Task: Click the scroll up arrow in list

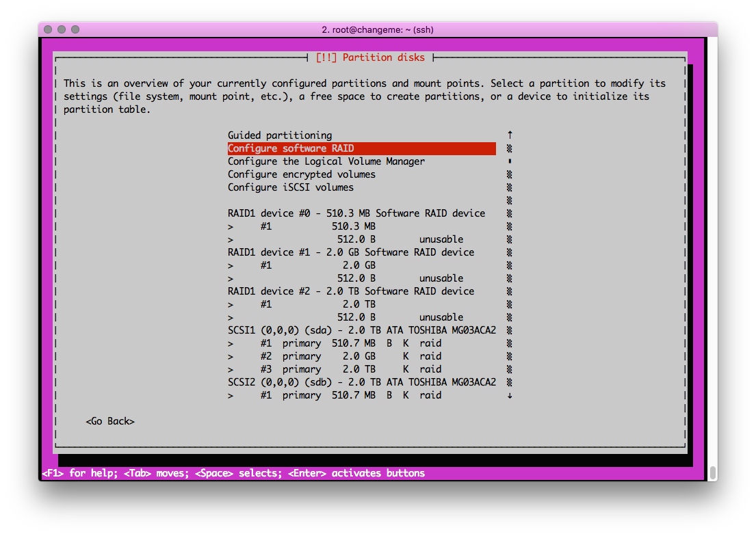Action: (510, 135)
